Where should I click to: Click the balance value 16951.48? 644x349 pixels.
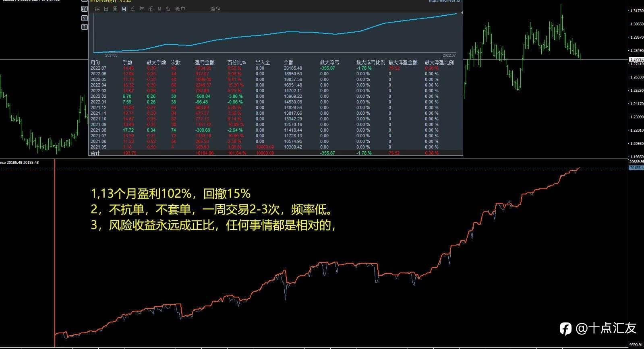click(293, 85)
